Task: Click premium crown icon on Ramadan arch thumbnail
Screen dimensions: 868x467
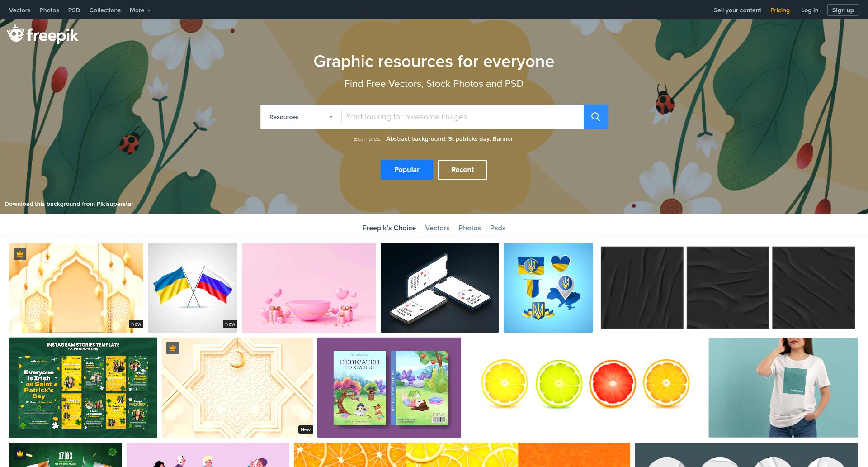Action: (20, 254)
